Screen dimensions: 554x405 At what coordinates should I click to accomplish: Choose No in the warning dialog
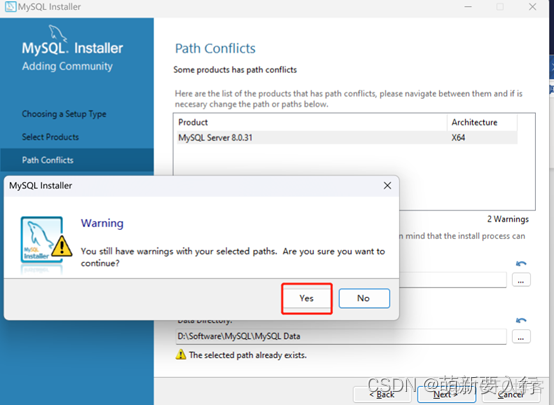pyautogui.click(x=364, y=298)
